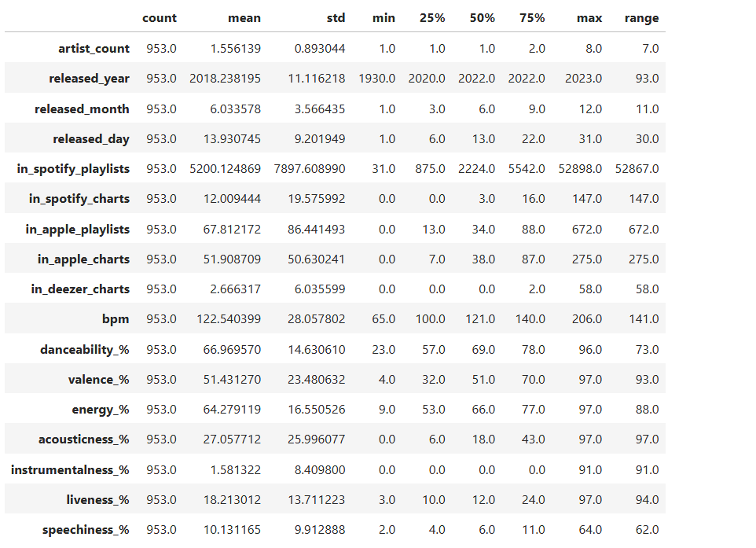Click the 'mean' column header
The height and width of the screenshot is (548, 756).
point(246,18)
